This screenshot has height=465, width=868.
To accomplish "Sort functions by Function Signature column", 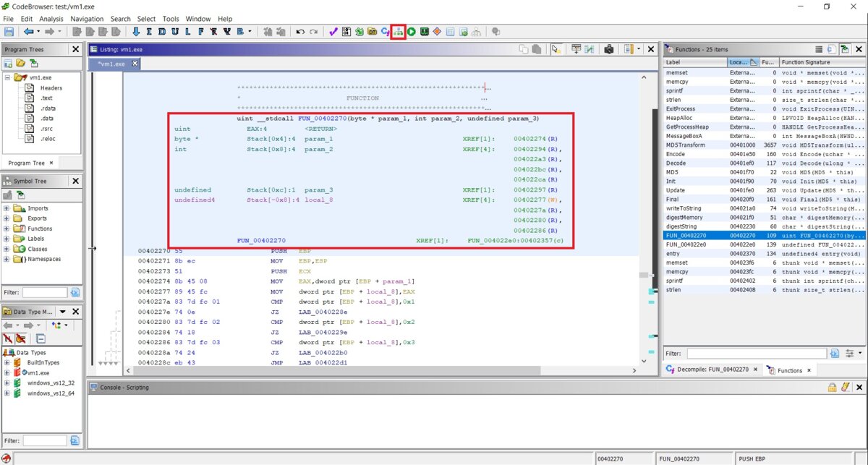I will pos(822,62).
